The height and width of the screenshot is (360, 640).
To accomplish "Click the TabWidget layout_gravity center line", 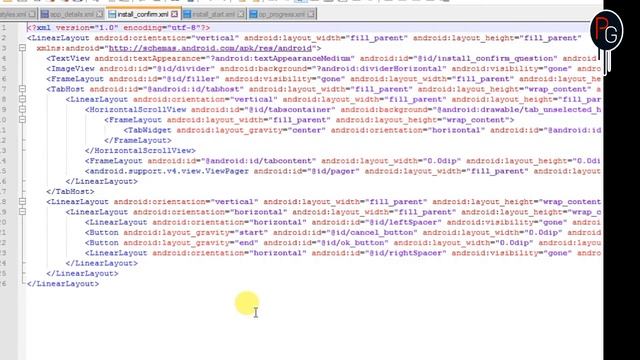I will coord(363,130).
